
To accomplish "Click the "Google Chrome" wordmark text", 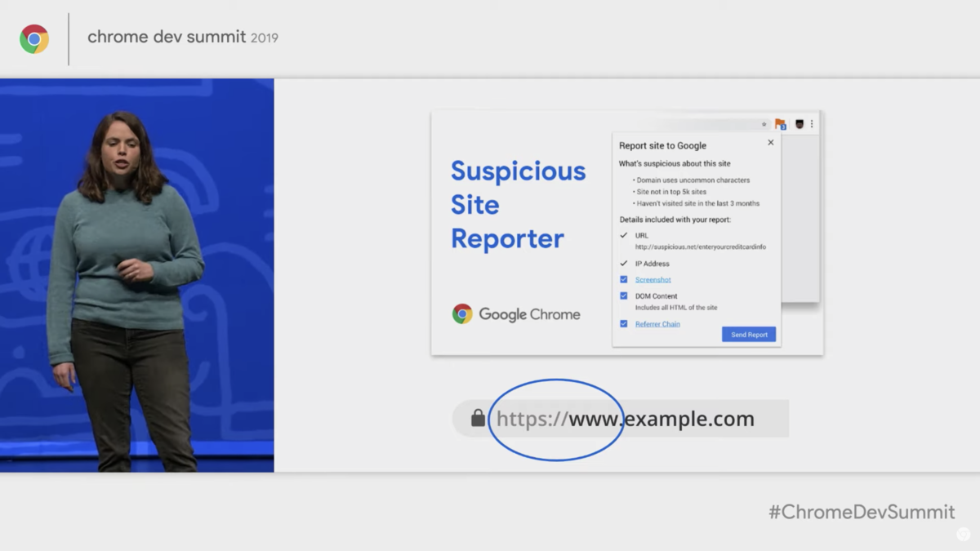I will point(529,315).
